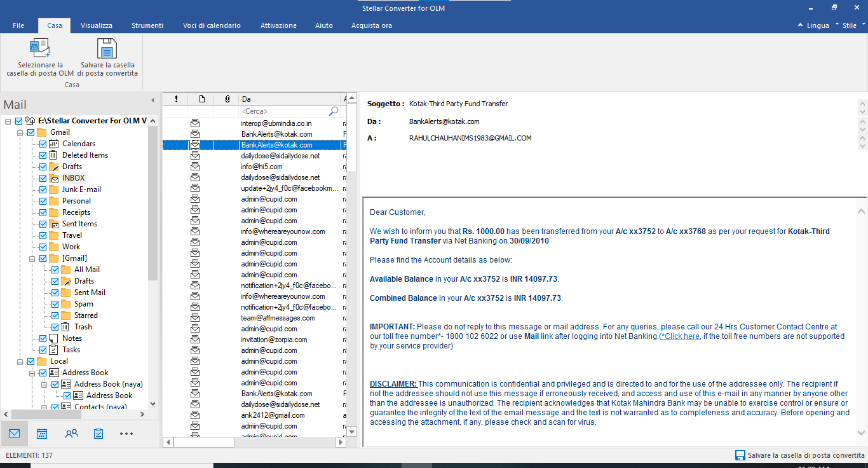Open the Mail view icon in bottom navigation
The image size is (868, 468).
pyautogui.click(x=14, y=434)
